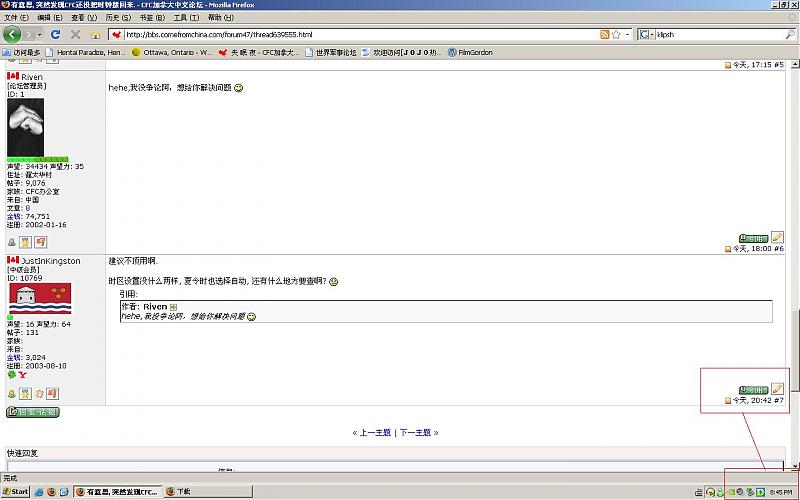Click the view-original-post icon beside quoted author Riven
The height and width of the screenshot is (500, 800).
click(x=173, y=307)
